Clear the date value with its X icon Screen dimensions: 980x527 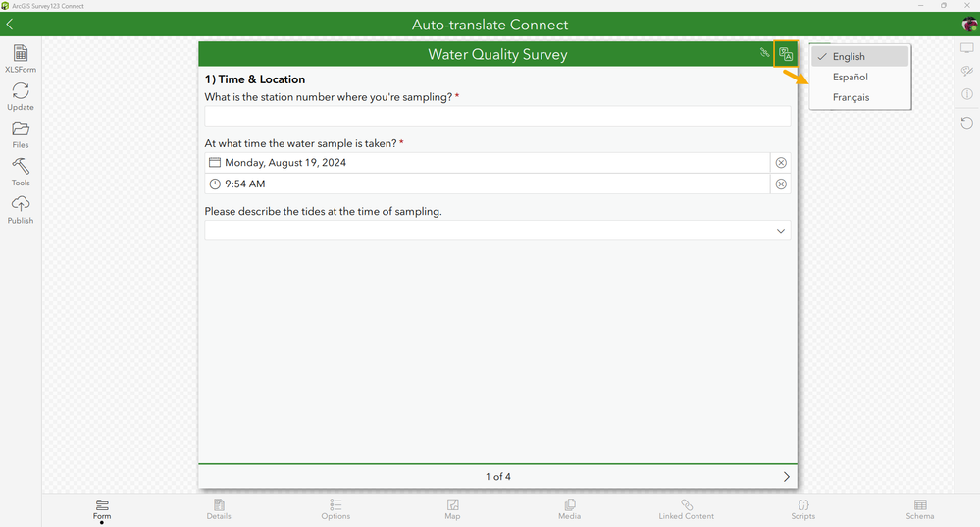coord(781,163)
